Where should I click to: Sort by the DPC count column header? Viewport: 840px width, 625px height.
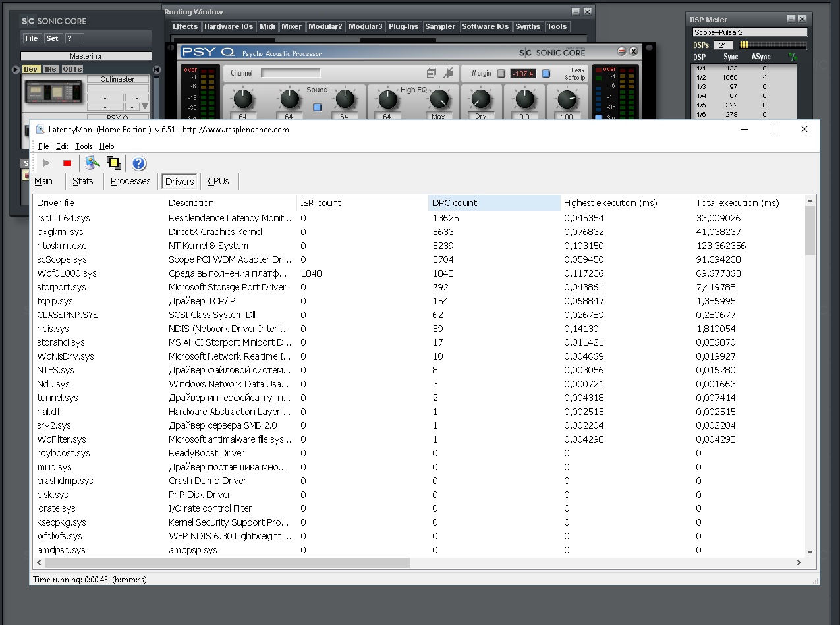[494, 203]
